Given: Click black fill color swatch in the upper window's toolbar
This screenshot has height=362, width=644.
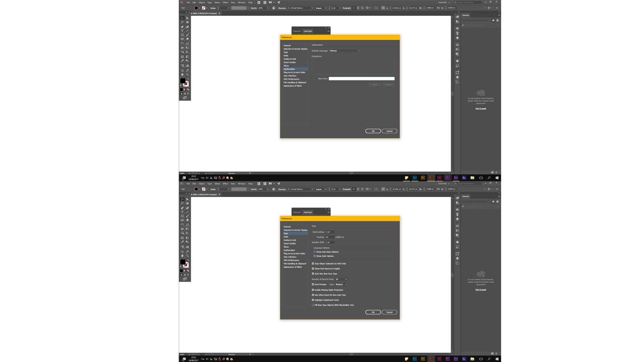Looking at the screenshot, I should click(182, 81).
